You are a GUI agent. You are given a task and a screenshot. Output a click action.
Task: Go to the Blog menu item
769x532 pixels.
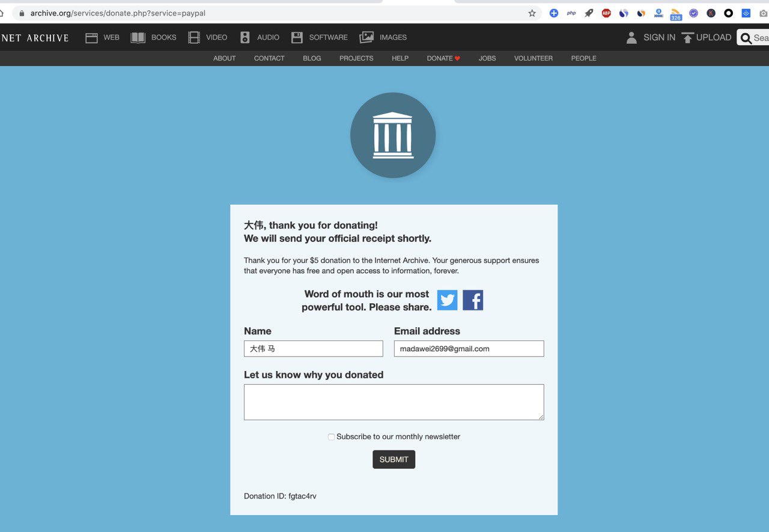coord(312,58)
